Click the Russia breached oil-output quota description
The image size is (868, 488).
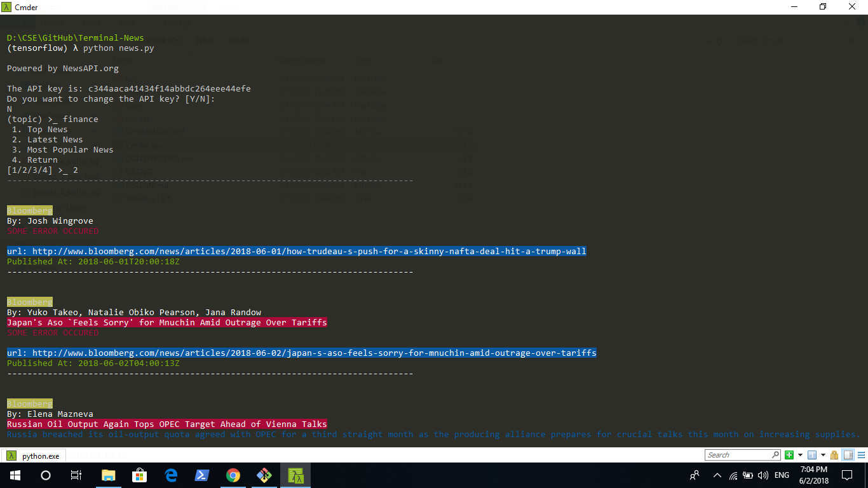(434, 435)
